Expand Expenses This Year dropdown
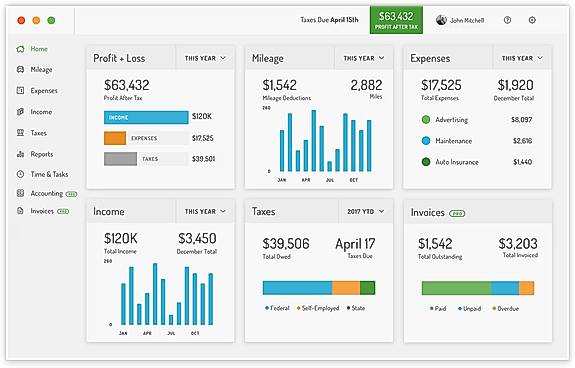Screen dimensions: 575x368 (x=522, y=58)
